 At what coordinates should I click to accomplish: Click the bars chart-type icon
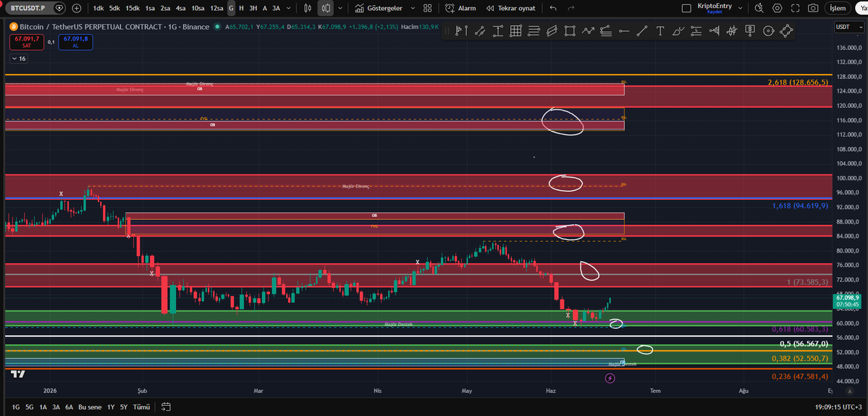[x=308, y=8]
